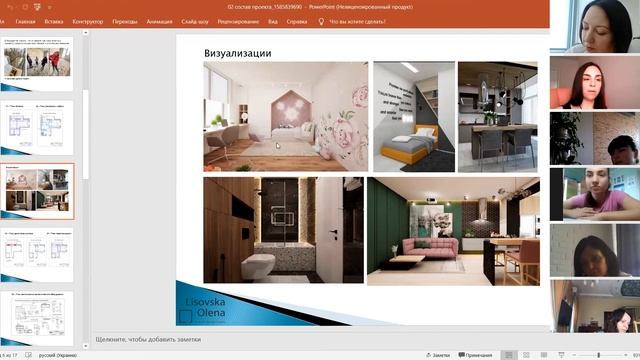The image size is (640, 360).
Task: Click the zoom in plus button
Action: 625,355
